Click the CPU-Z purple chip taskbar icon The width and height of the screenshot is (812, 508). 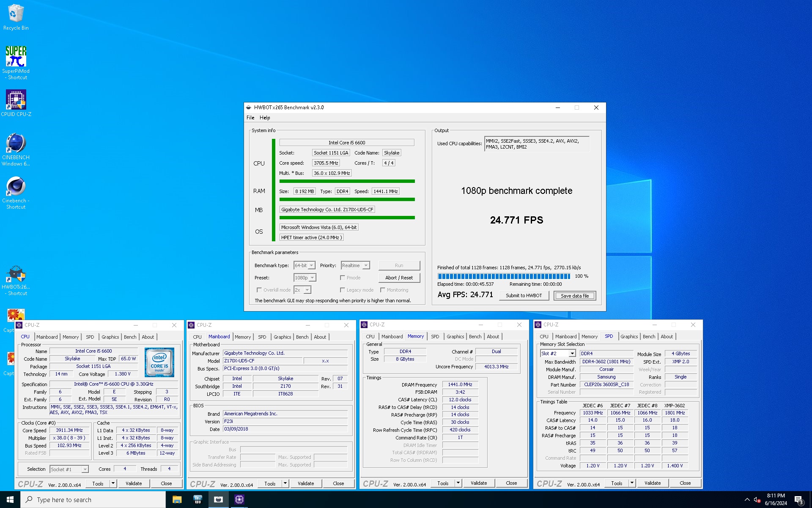click(x=239, y=500)
